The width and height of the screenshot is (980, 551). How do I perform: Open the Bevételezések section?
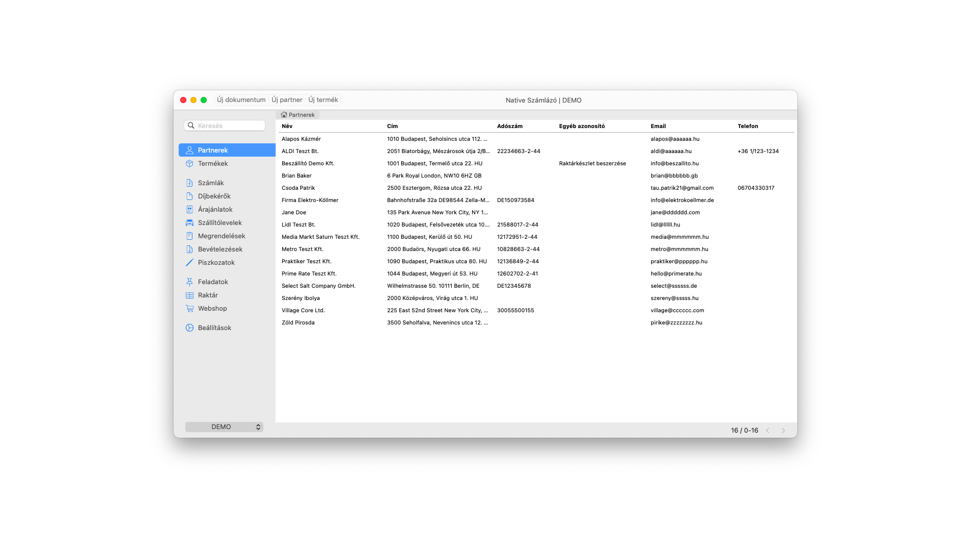click(189, 249)
